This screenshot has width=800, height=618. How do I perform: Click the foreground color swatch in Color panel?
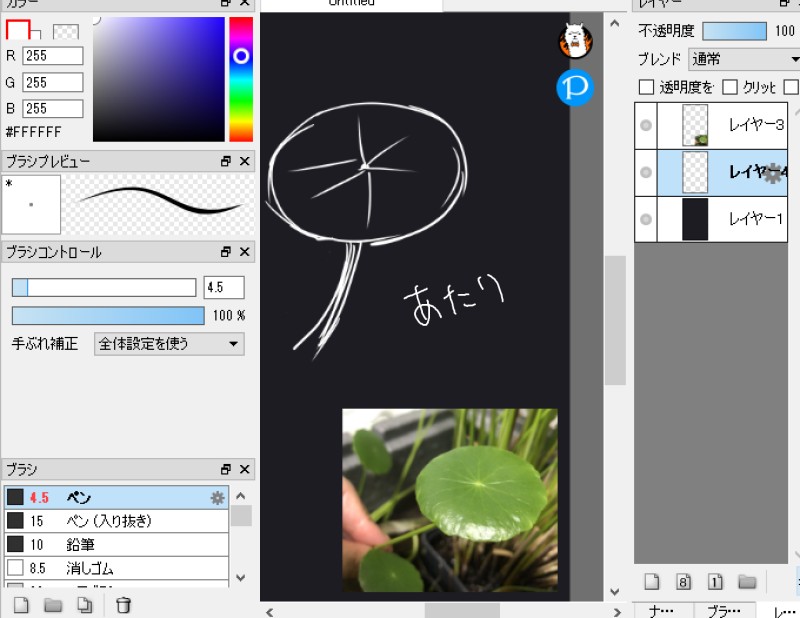point(17,30)
